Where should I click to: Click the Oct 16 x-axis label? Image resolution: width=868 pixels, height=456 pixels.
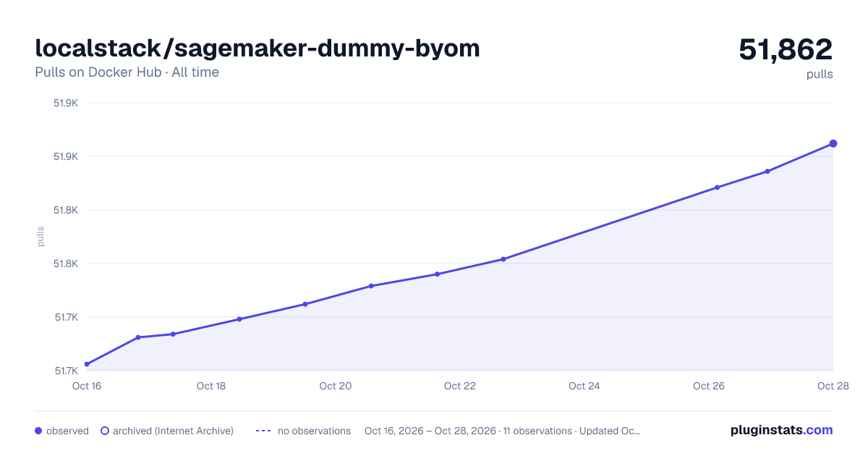[87, 386]
